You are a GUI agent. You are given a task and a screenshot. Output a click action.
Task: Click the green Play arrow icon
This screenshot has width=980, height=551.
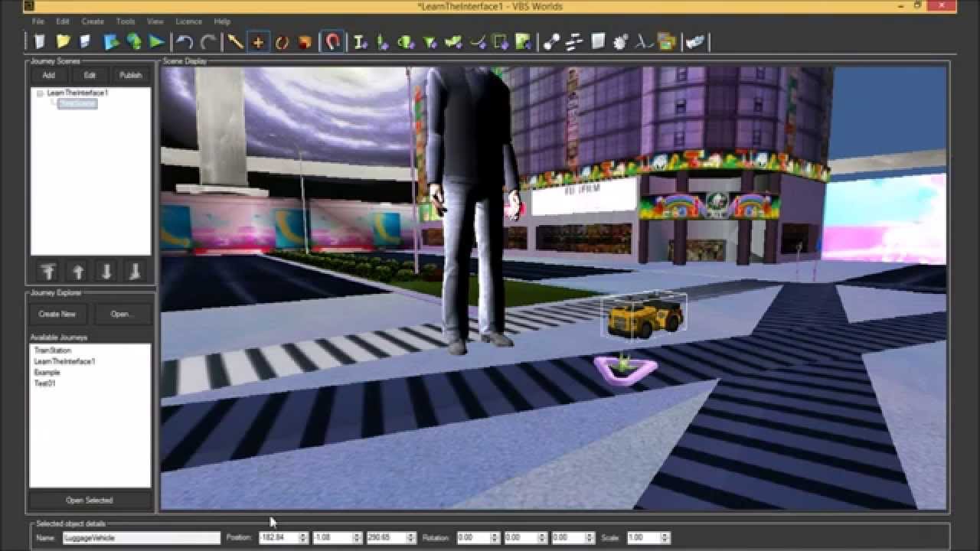[156, 41]
